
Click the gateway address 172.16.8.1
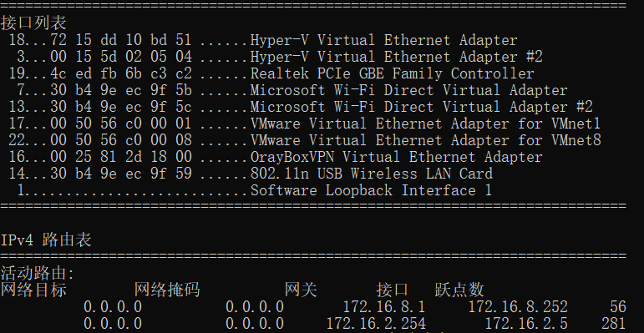point(384,307)
